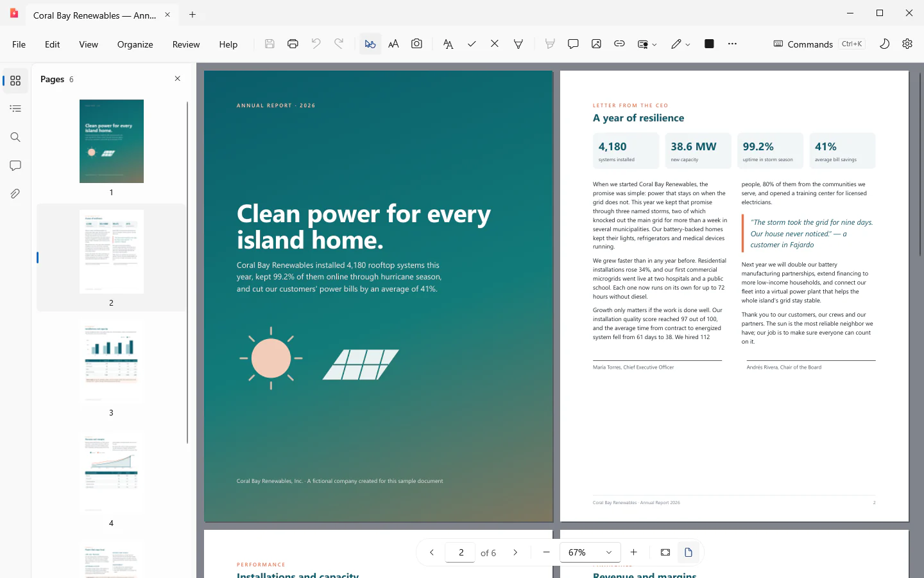Print the document with the printer icon
Screen dimensions: 924x578
click(293, 44)
